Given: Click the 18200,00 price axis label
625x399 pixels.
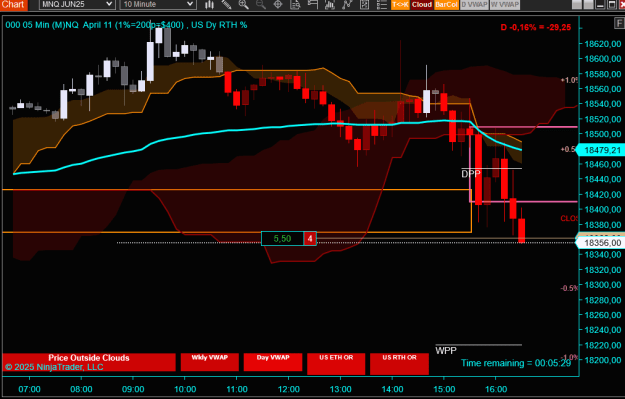Looking at the screenshot, I should click(x=603, y=360).
